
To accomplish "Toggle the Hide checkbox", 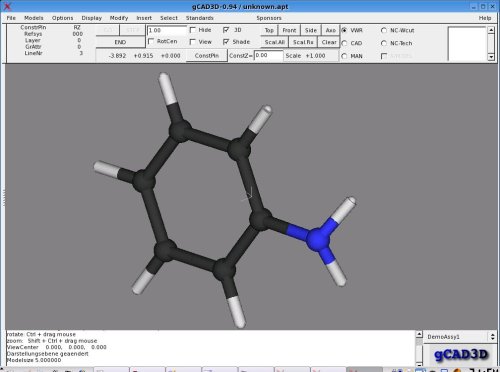I will pos(192,30).
